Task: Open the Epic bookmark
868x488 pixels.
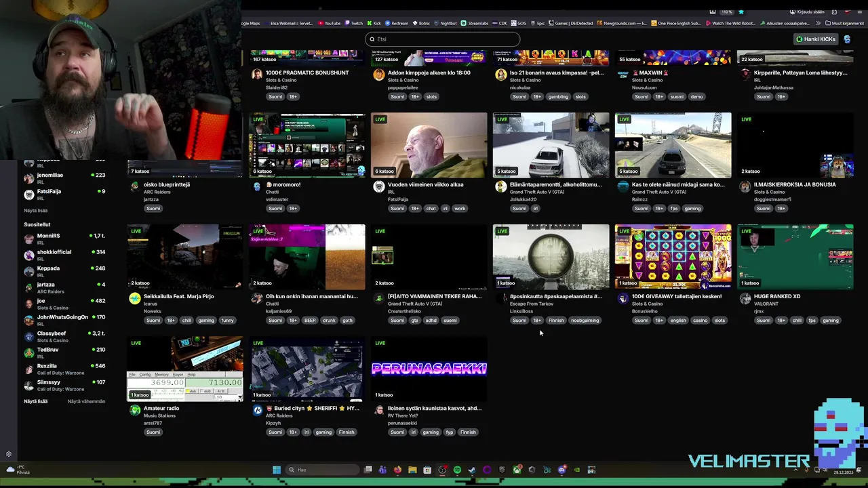Action: (538, 23)
